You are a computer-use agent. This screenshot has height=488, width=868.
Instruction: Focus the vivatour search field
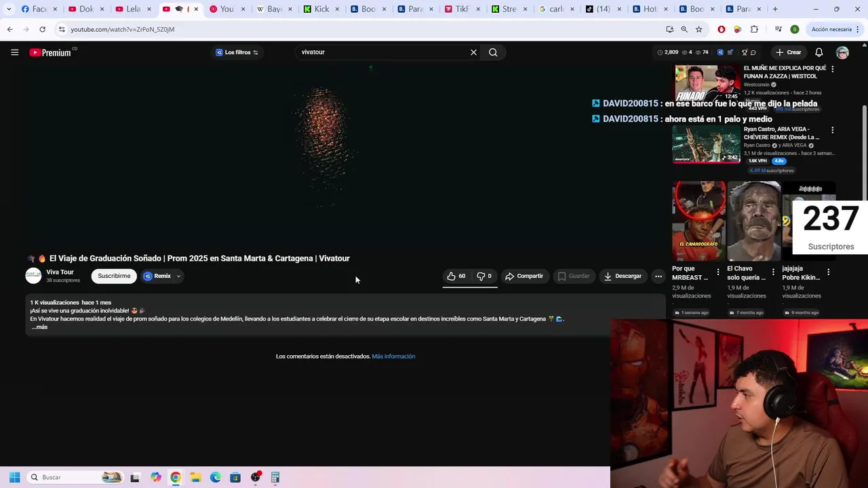tap(383, 52)
